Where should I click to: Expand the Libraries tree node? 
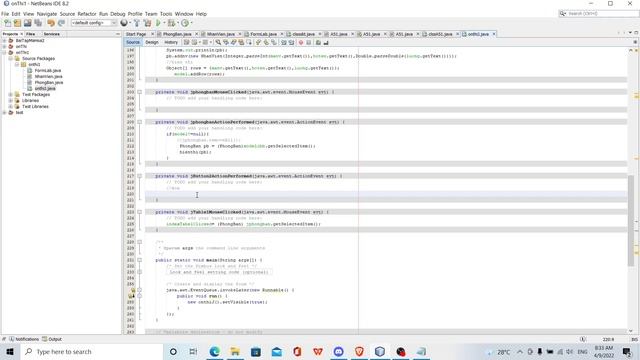click(11, 100)
